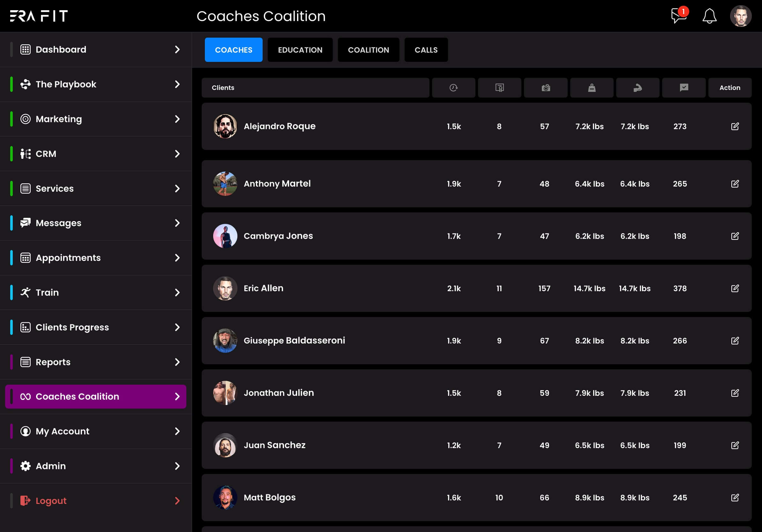
Task: Edit Juan Sanchez's row
Action: (735, 446)
